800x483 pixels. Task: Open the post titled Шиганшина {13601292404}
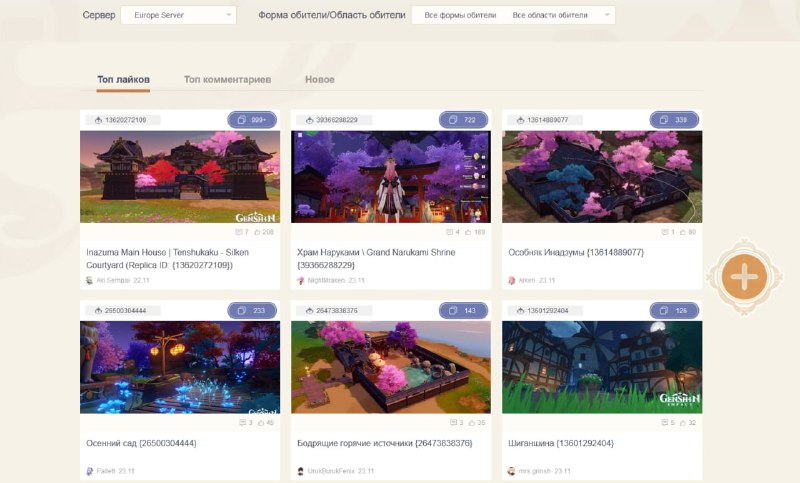[561, 443]
